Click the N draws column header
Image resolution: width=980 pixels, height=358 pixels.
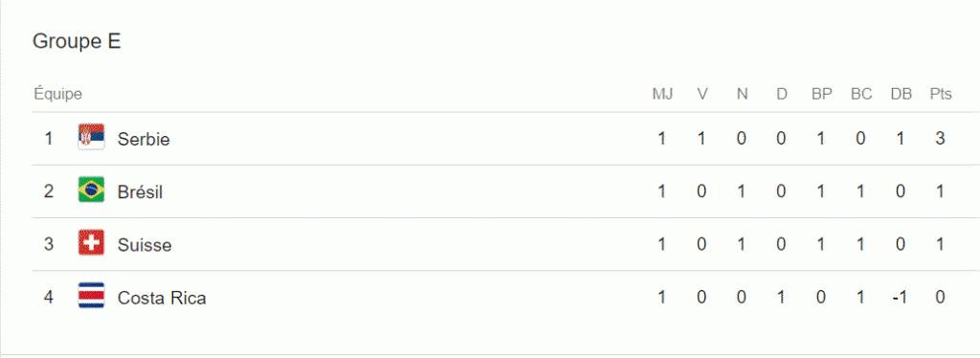coord(742,95)
